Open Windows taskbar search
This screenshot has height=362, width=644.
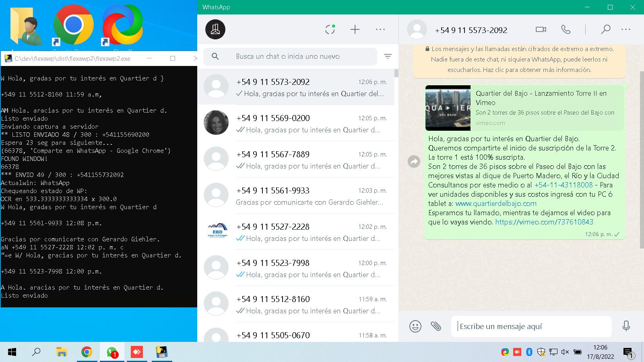coord(37,352)
